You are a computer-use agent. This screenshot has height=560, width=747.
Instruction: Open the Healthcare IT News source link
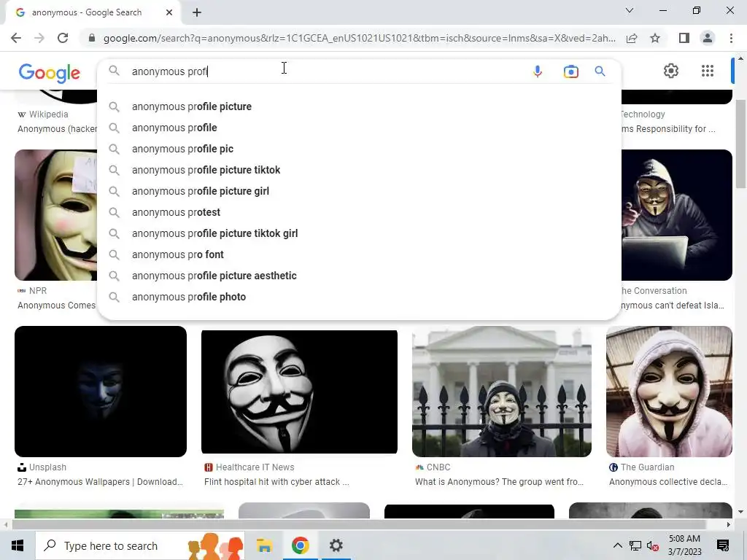tap(249, 467)
